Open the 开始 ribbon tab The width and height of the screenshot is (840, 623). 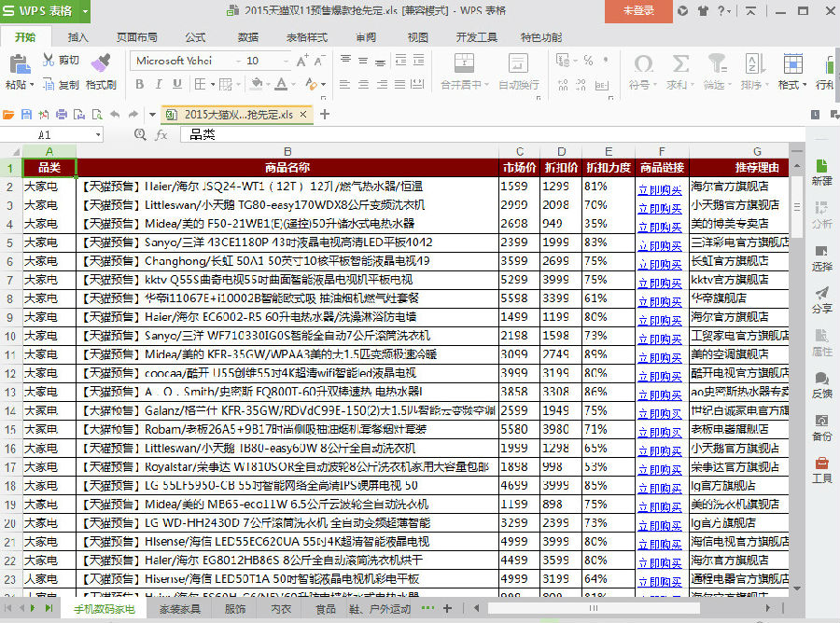pos(25,37)
